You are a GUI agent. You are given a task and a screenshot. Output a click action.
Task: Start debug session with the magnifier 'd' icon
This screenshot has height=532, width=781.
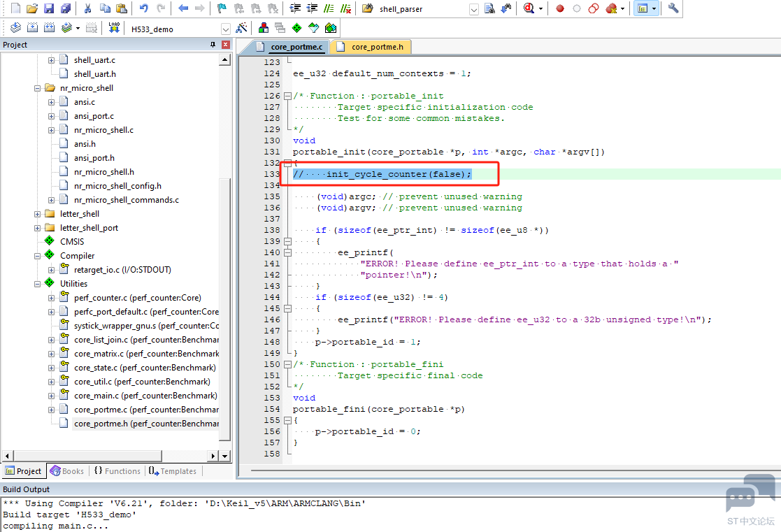point(529,8)
